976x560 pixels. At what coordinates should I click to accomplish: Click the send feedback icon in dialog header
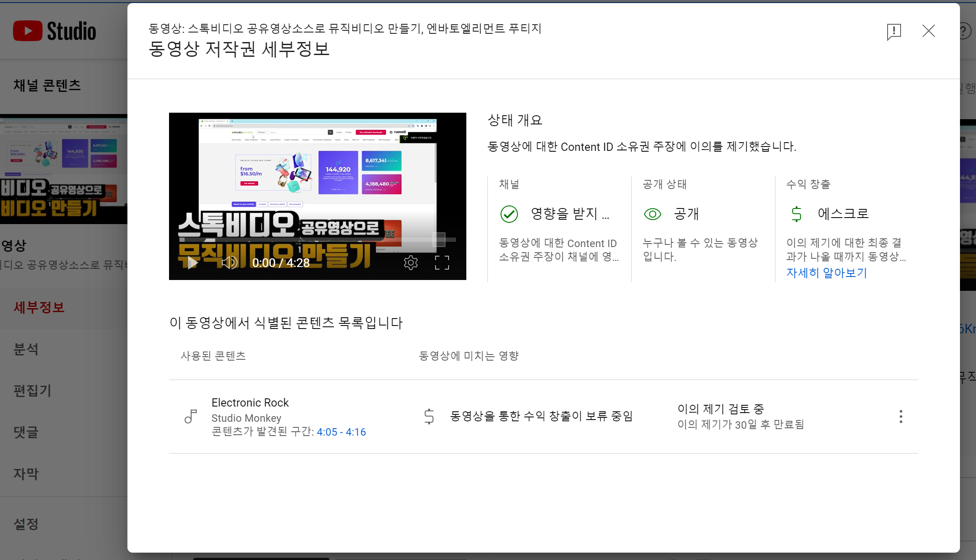894,32
